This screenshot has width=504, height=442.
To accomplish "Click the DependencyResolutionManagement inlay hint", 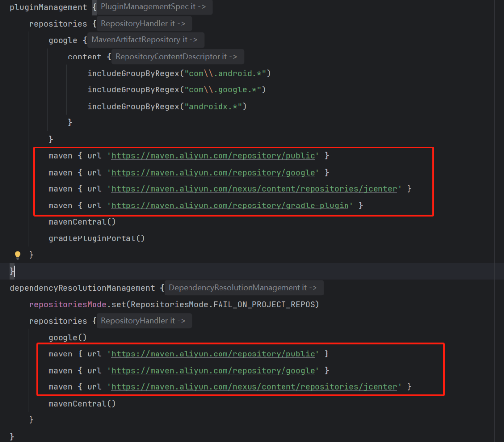I will pos(243,288).
